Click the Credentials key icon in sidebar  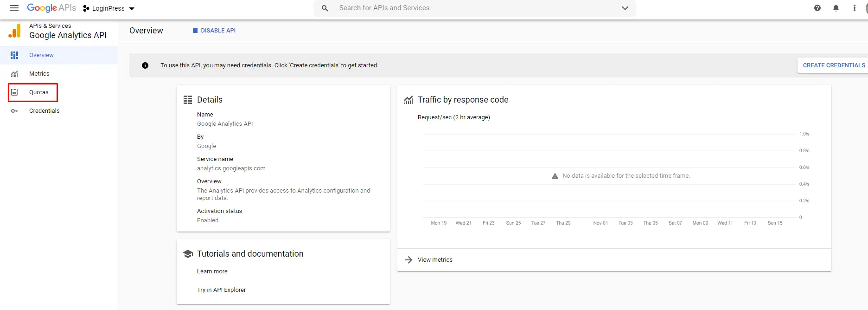click(14, 111)
